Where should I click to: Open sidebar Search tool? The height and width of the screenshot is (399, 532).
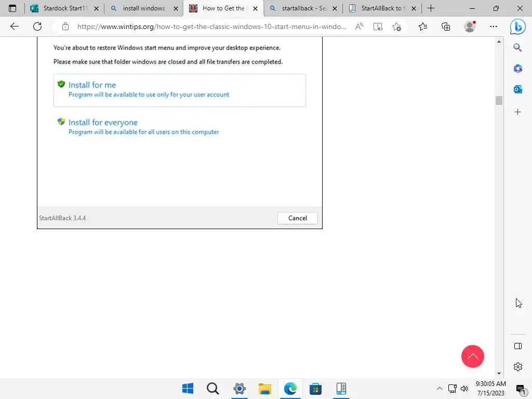(517, 47)
